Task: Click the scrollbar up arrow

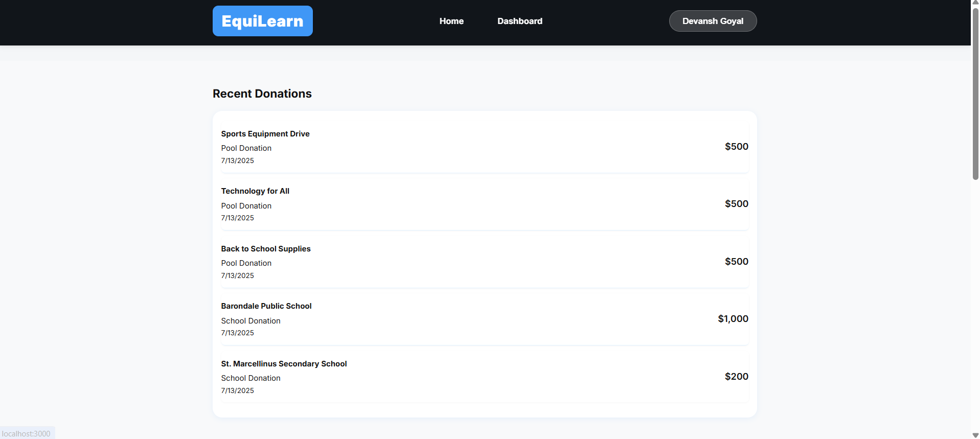Action: click(x=975, y=3)
